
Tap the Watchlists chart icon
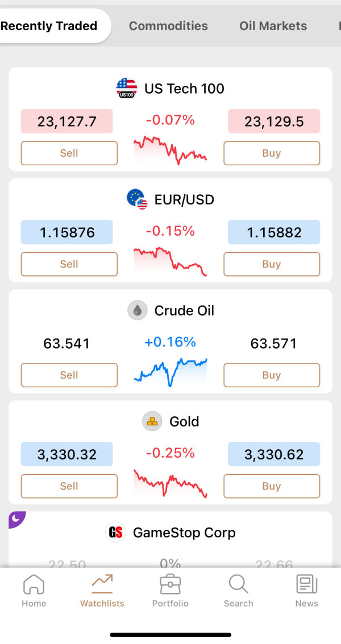[102, 583]
